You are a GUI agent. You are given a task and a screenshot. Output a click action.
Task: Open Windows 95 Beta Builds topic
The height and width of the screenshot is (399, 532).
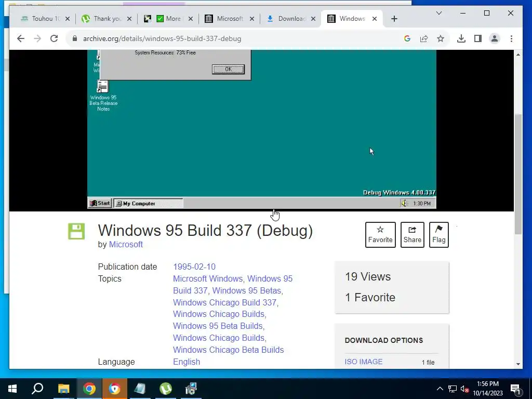pyautogui.click(x=218, y=326)
